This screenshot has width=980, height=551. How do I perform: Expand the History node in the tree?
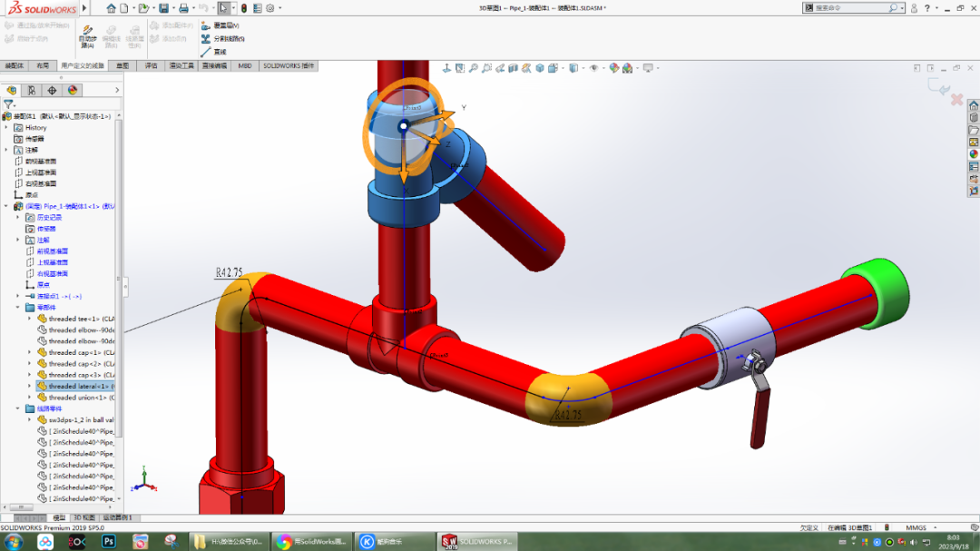(x=7, y=128)
